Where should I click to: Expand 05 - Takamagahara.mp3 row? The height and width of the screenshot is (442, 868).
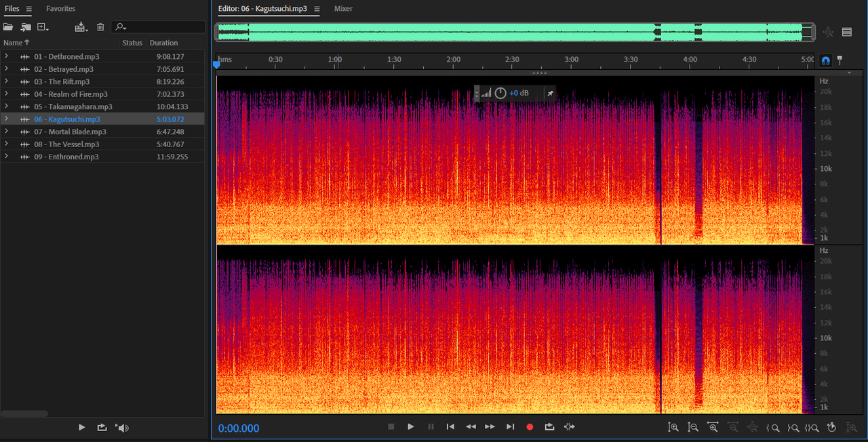point(6,106)
